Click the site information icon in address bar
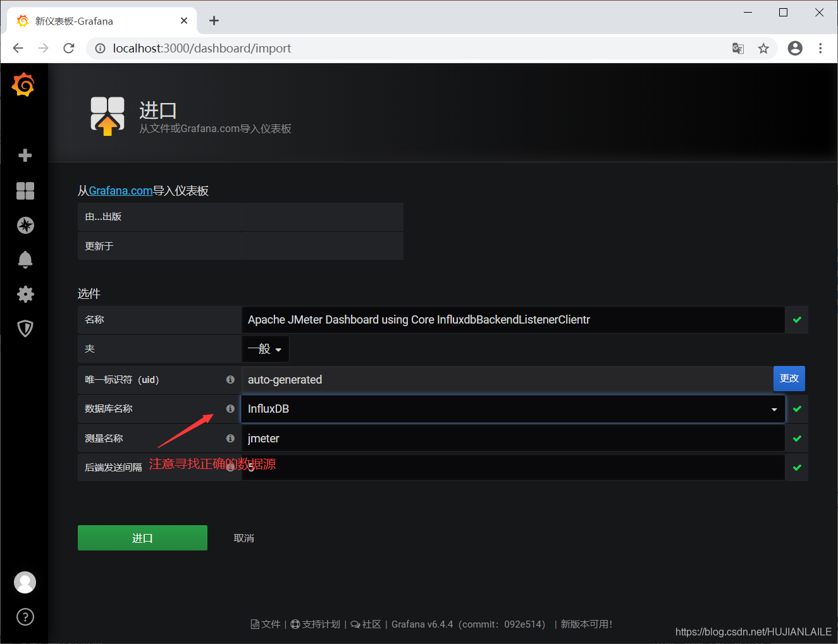This screenshot has width=838, height=644. (x=100, y=48)
